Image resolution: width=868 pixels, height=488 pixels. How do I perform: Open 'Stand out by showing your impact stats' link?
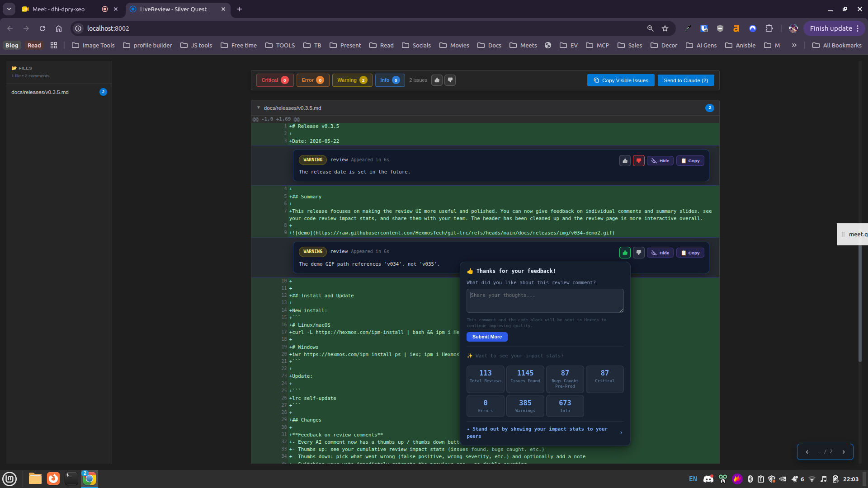pyautogui.click(x=545, y=432)
